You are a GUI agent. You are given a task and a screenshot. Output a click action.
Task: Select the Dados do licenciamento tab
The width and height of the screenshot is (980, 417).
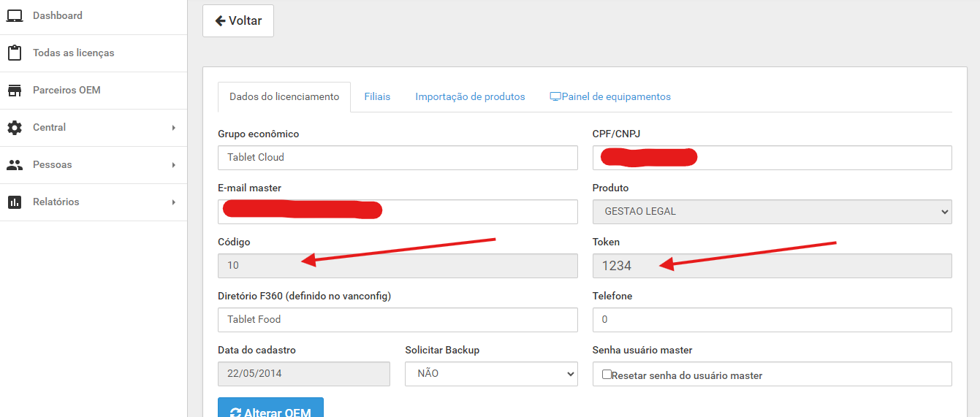tap(284, 96)
